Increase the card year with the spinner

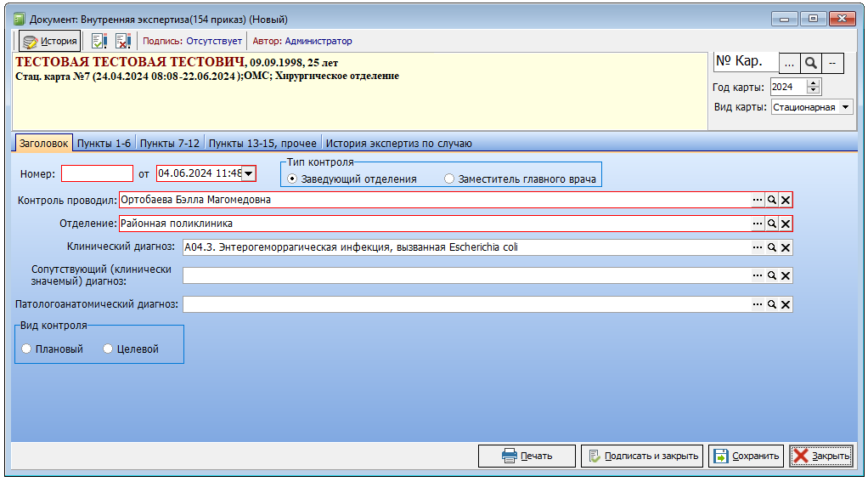click(x=814, y=83)
